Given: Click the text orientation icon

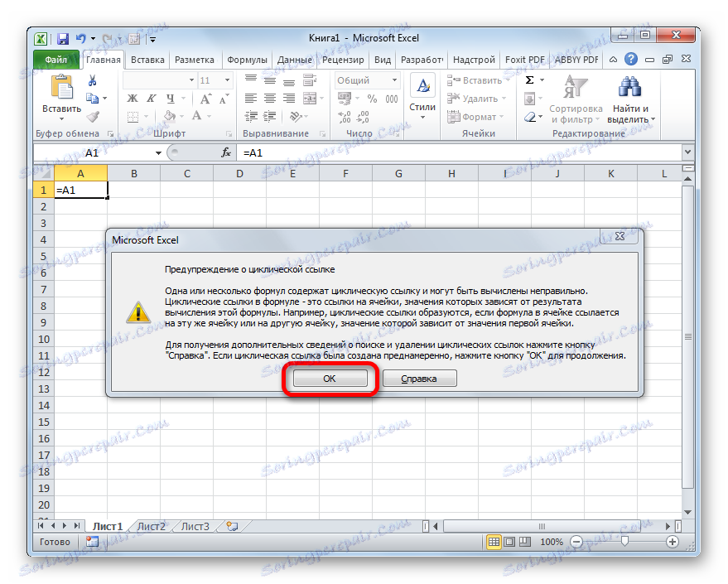Looking at the screenshot, I should click(294, 116).
